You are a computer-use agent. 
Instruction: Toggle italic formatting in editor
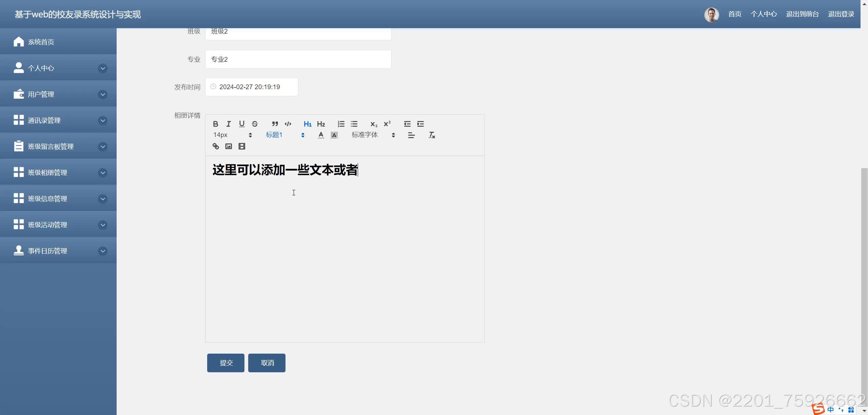click(x=229, y=124)
